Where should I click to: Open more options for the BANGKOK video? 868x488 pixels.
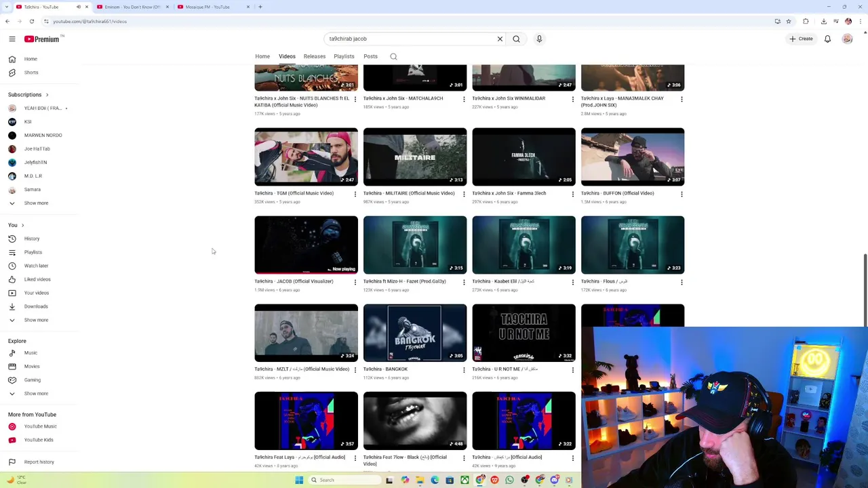(464, 370)
